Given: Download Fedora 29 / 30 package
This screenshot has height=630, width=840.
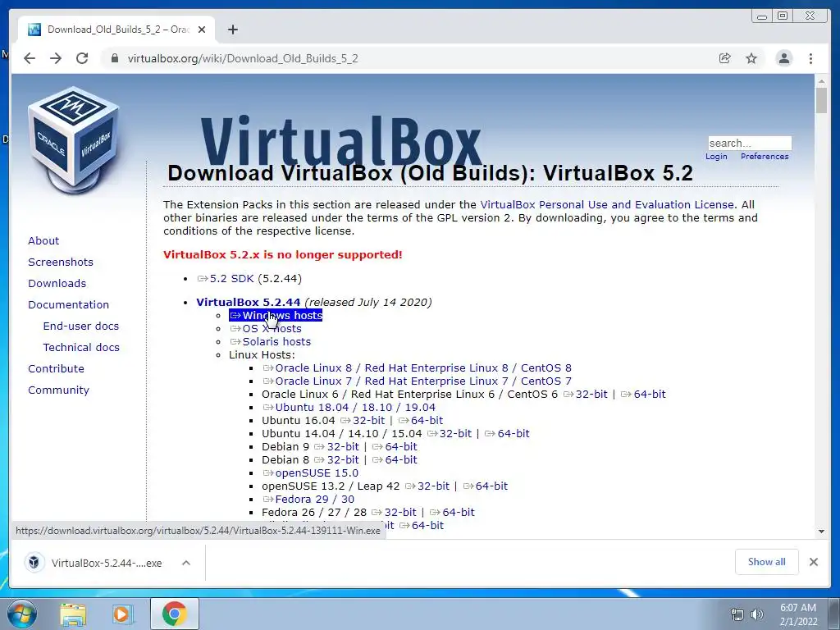Looking at the screenshot, I should click(308, 500).
